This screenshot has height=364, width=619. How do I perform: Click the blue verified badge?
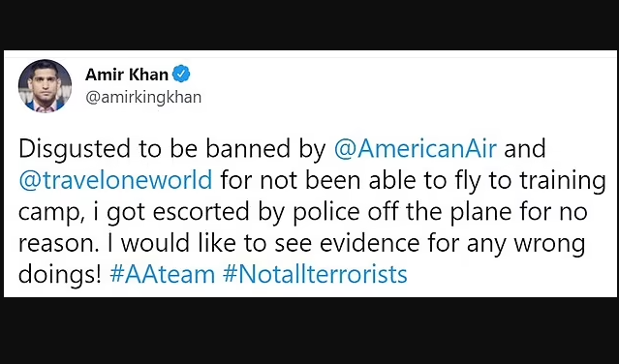click(181, 74)
